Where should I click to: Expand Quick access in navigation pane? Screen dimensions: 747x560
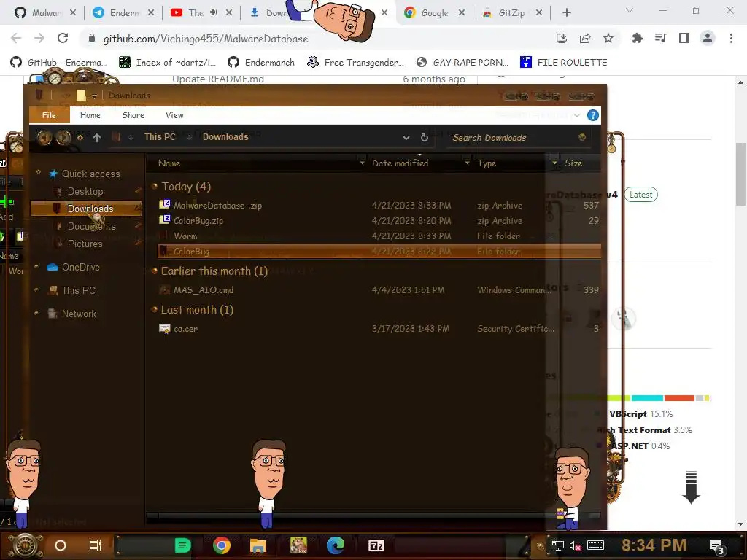[x=39, y=172]
